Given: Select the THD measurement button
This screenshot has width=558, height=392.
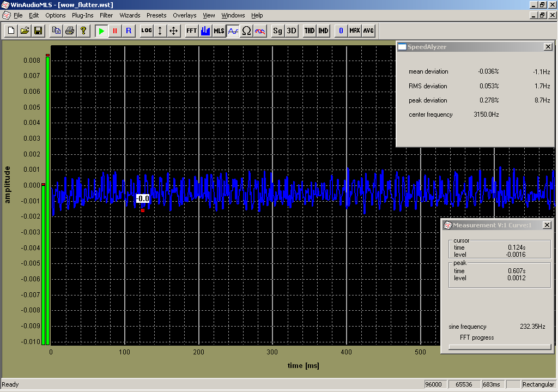Looking at the screenshot, I should 310,31.
